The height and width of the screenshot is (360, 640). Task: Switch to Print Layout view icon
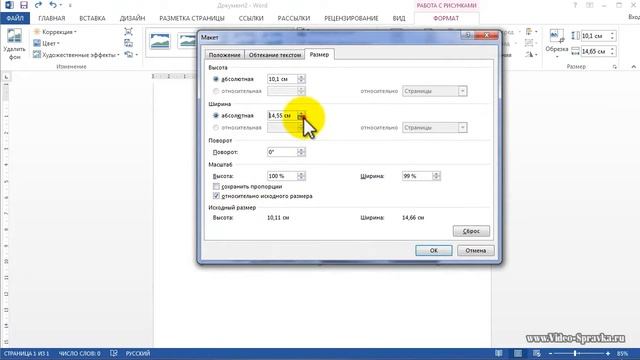pyautogui.click(x=518, y=353)
